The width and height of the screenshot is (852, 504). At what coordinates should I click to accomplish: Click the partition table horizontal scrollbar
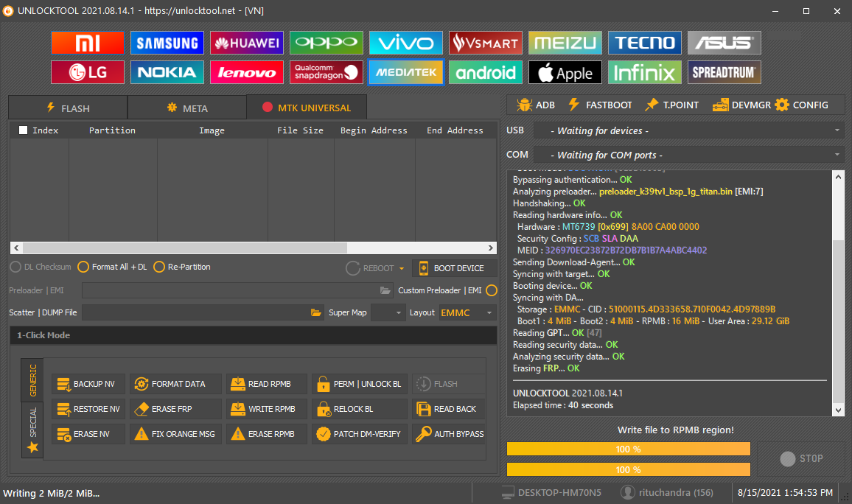[x=254, y=248]
